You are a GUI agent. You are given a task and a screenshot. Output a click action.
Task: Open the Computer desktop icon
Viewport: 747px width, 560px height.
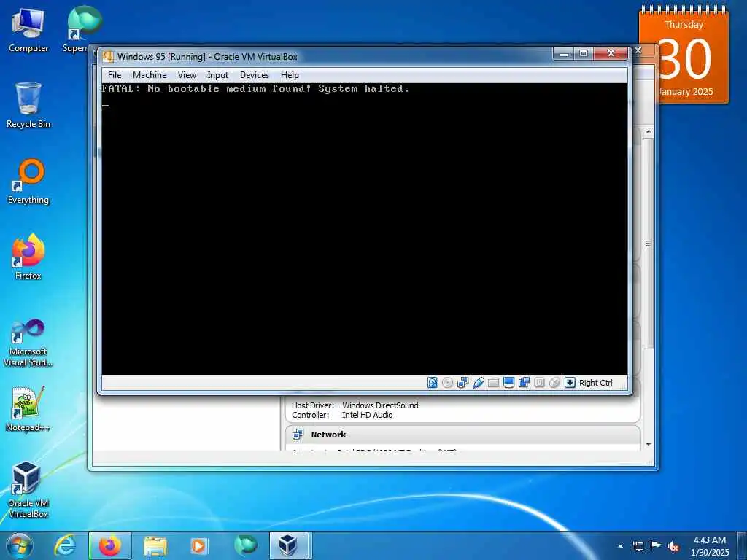28,29
